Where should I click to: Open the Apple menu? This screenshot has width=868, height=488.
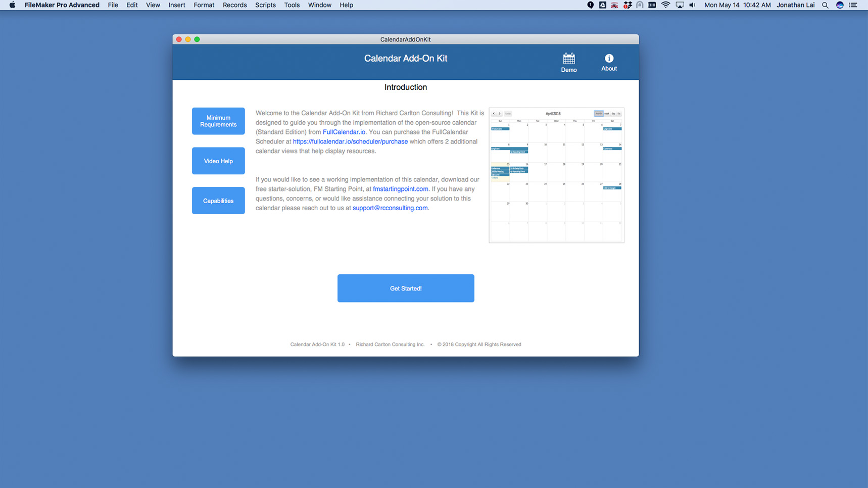pyautogui.click(x=12, y=5)
